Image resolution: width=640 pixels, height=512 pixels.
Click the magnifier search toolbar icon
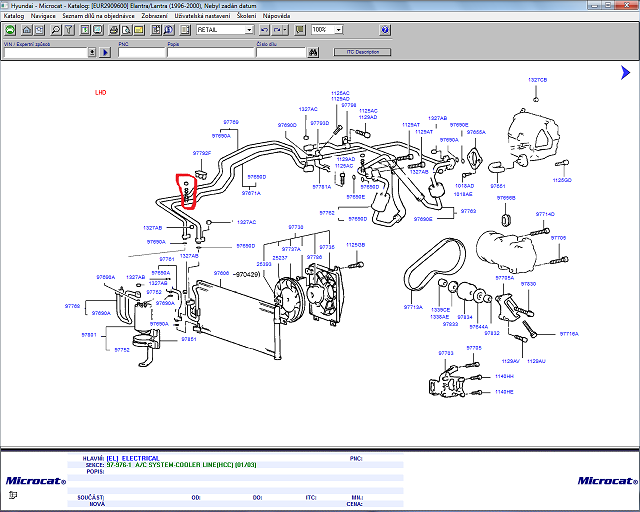click(x=57, y=30)
